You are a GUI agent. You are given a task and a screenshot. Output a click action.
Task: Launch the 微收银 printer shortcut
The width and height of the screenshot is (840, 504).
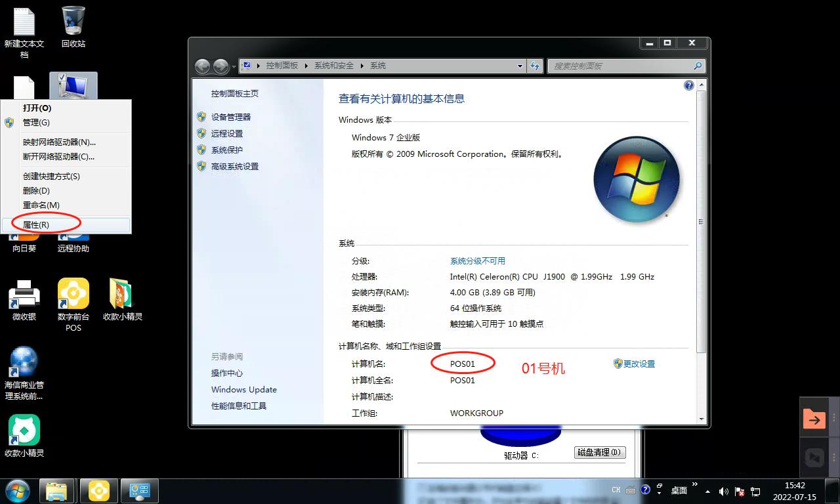24,299
